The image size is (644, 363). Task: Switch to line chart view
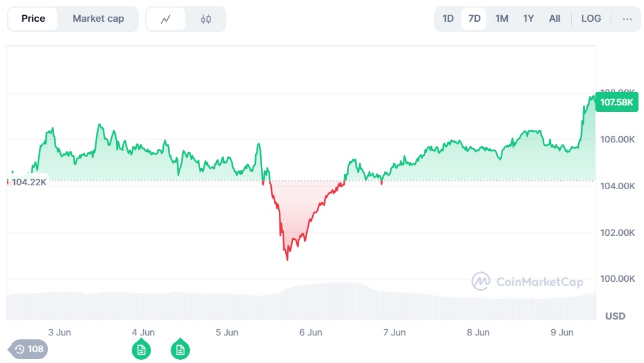click(166, 19)
